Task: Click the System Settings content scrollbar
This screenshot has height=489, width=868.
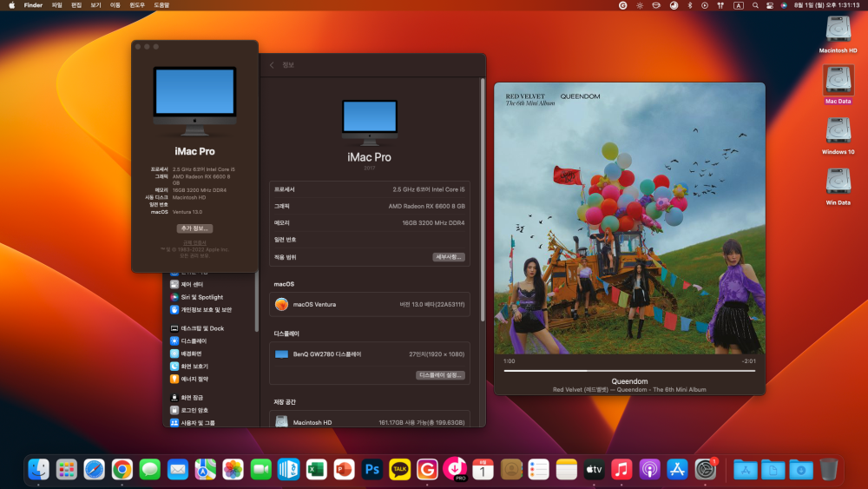Action: click(x=483, y=200)
